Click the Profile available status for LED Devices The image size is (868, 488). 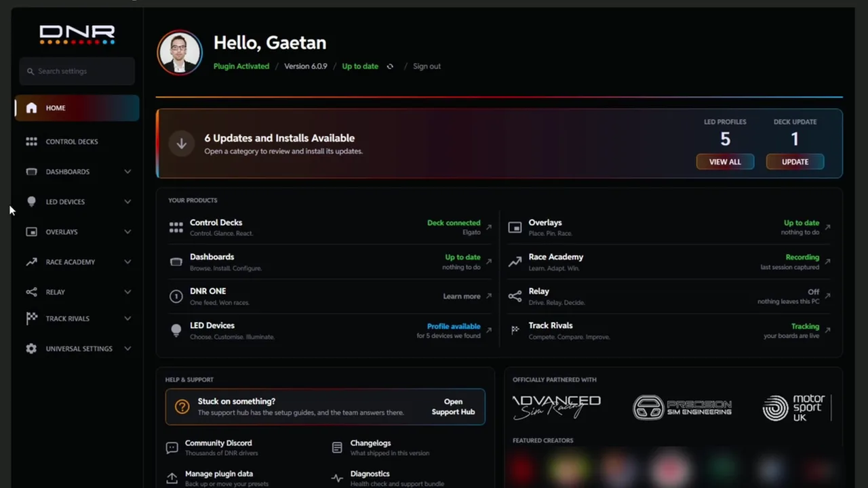454,326
